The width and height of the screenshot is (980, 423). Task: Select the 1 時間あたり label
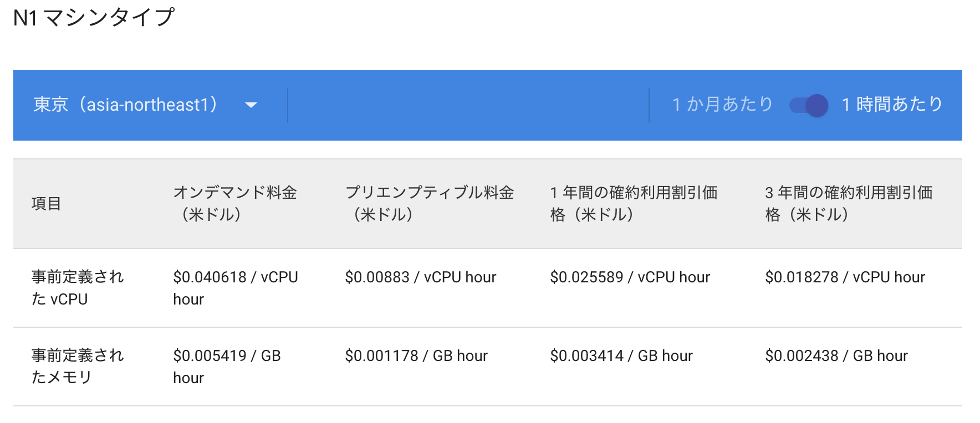[892, 104]
